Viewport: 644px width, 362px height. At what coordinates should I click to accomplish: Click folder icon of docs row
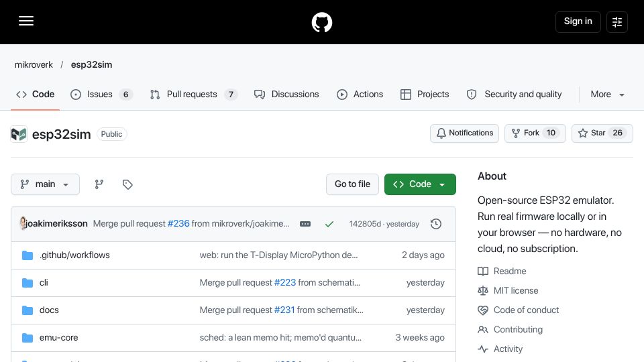[28, 310]
